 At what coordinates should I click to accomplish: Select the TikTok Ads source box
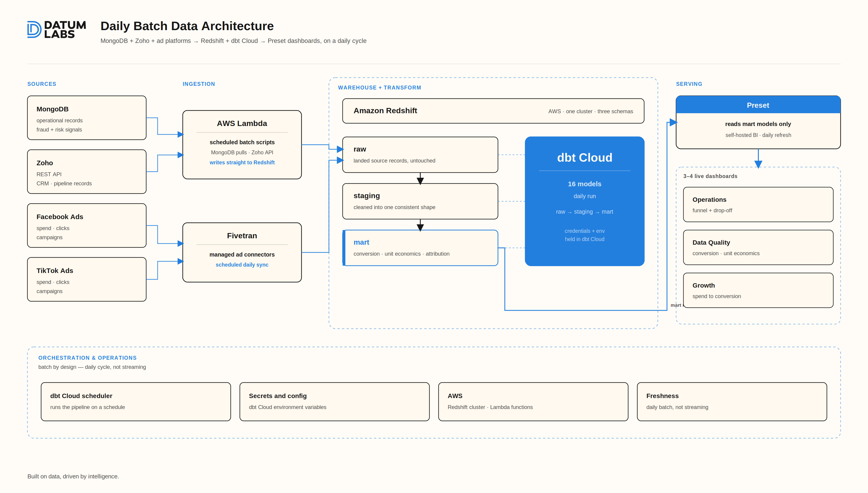point(87,279)
